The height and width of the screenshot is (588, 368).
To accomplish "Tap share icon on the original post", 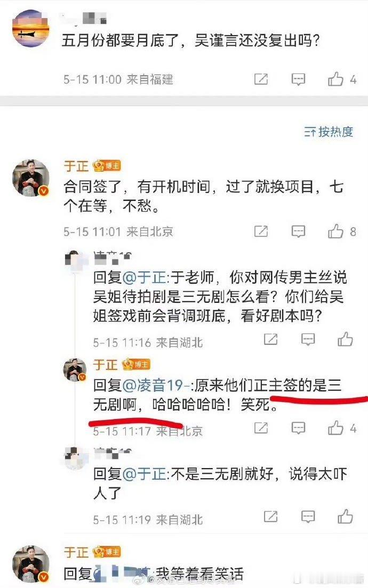I will coord(261,79).
